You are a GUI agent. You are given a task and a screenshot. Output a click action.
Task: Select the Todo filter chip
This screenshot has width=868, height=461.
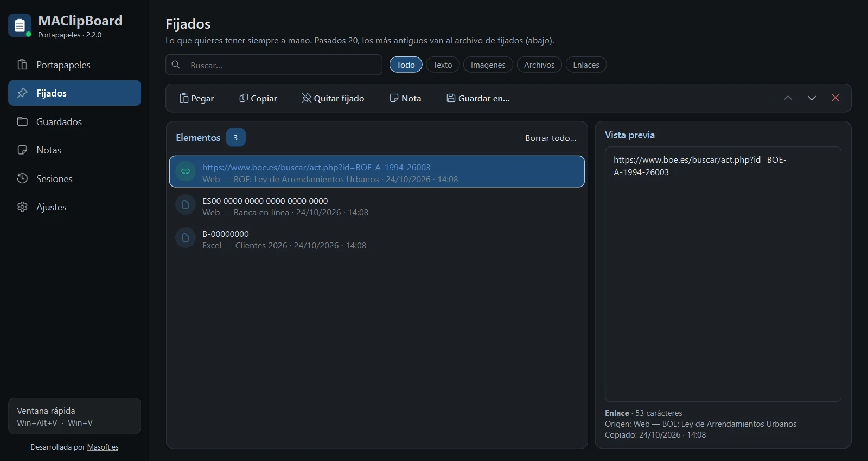(x=406, y=65)
